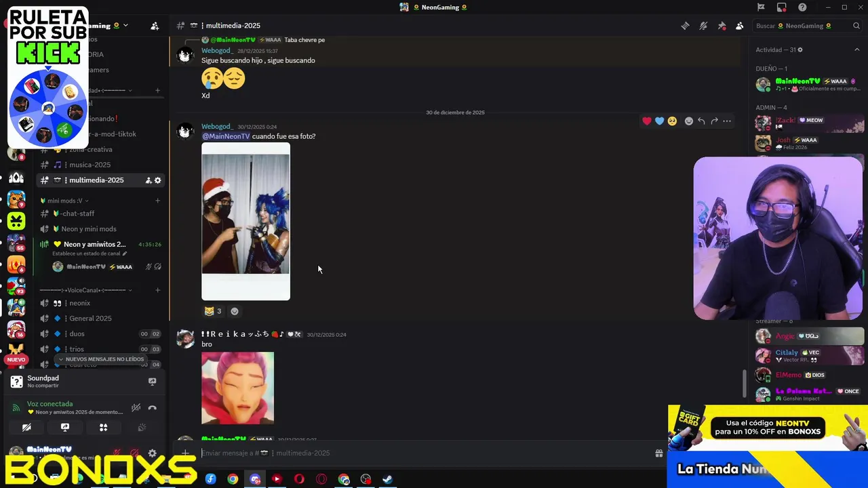This screenshot has height=488, width=868.
Task: Open add reaction emoji picker on message
Action: point(689,121)
